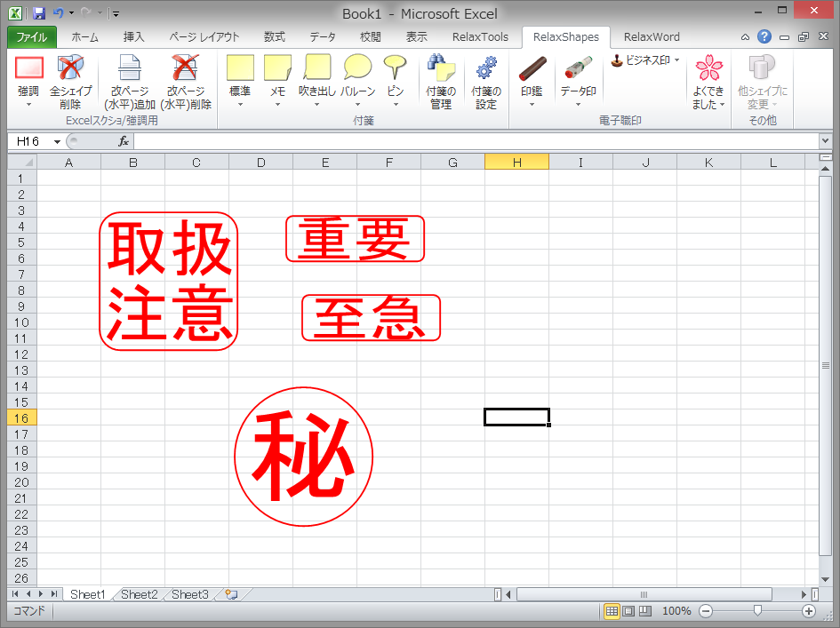The width and height of the screenshot is (840, 628).
Task: Open the 付箋の設定 gear icon
Action: tap(485, 80)
